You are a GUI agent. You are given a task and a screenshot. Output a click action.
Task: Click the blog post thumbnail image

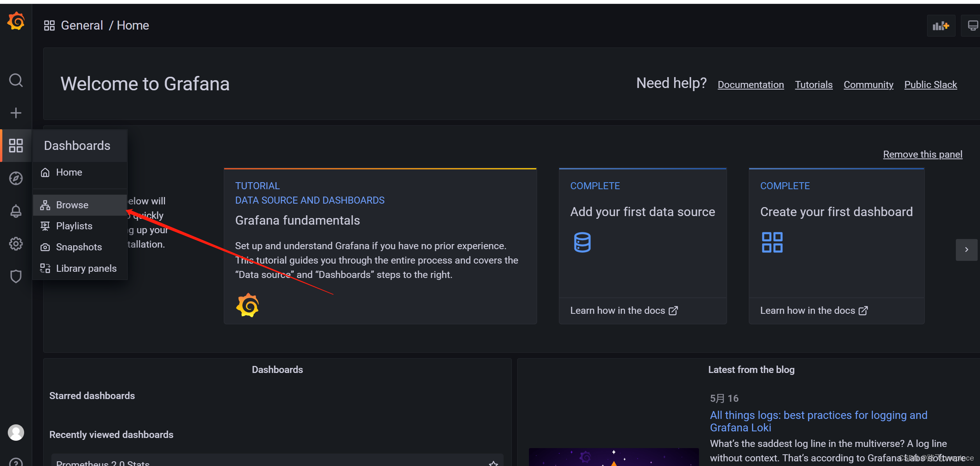(614, 457)
